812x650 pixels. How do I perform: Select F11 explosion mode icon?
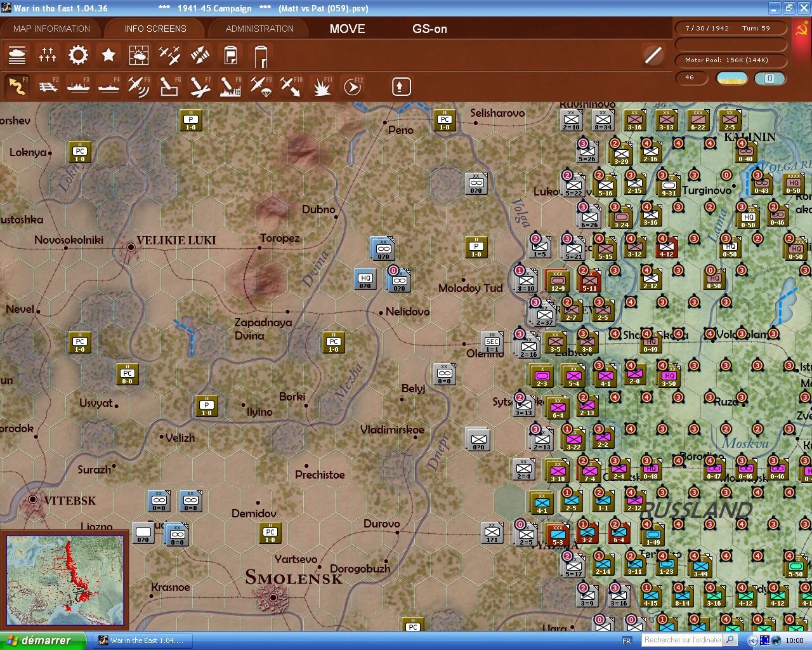[x=322, y=86]
